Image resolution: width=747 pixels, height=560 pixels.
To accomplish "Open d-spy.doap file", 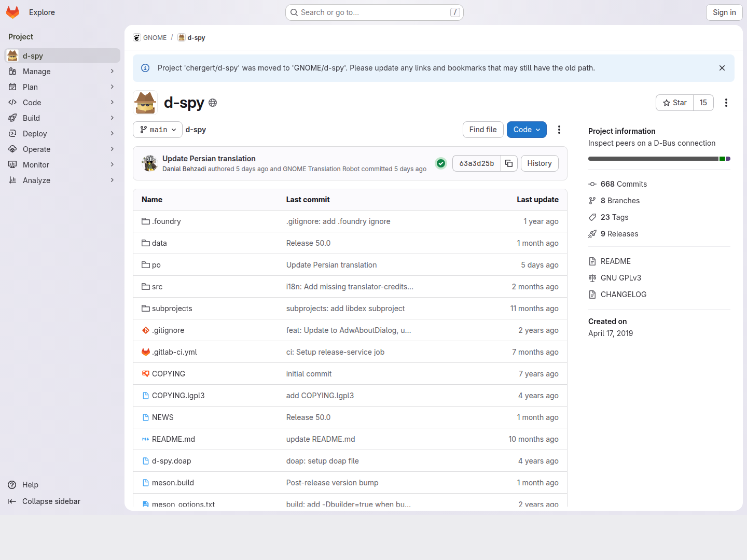I will 172,461.
